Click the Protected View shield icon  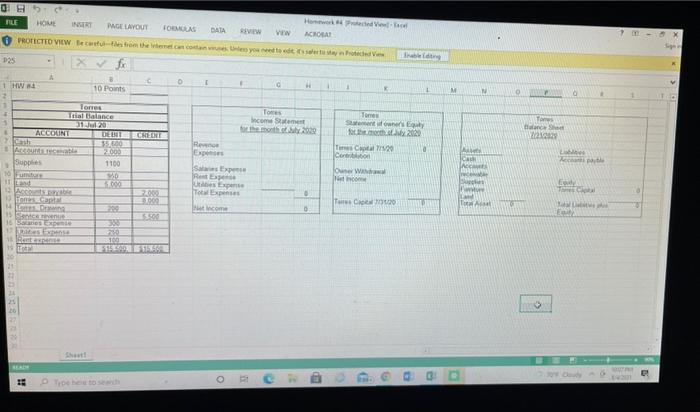pyautogui.click(x=7, y=41)
